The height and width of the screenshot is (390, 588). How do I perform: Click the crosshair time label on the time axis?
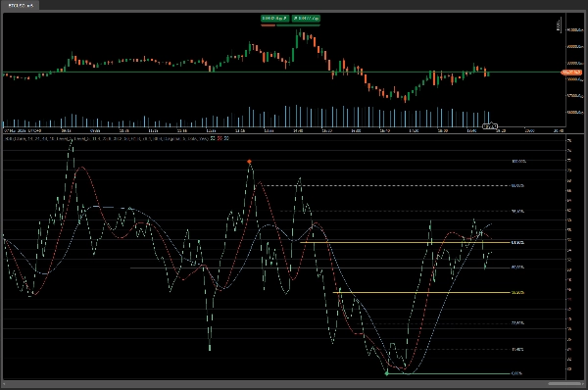[x=490, y=126]
